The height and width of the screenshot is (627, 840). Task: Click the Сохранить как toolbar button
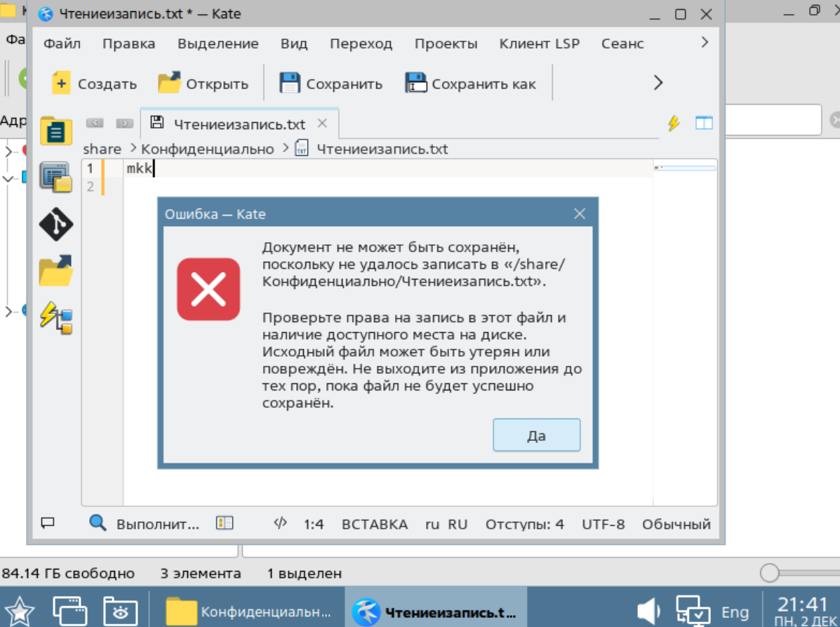(470, 84)
